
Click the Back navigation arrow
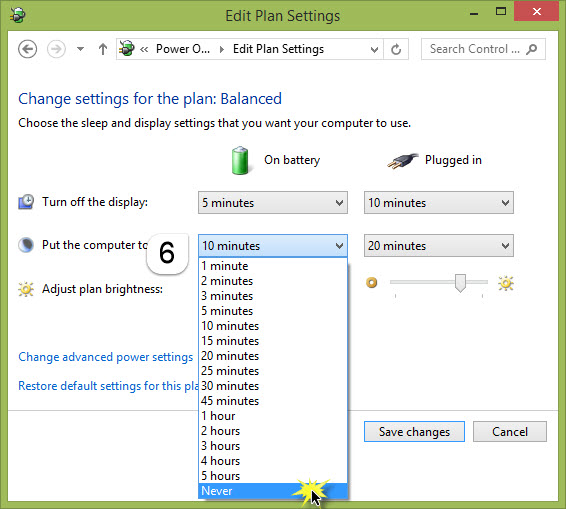[27, 49]
